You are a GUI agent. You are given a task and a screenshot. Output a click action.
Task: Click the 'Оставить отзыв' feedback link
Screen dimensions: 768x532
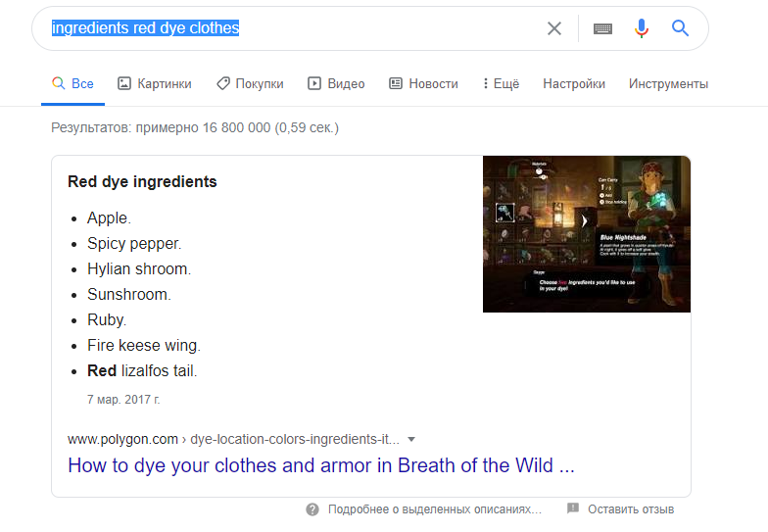click(x=631, y=509)
